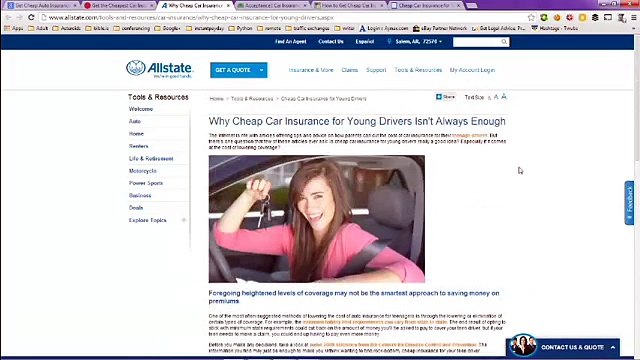The height and width of the screenshot is (360, 640).
Task: Click the search magnifier icon in the site header
Action: pyautogui.click(x=504, y=42)
